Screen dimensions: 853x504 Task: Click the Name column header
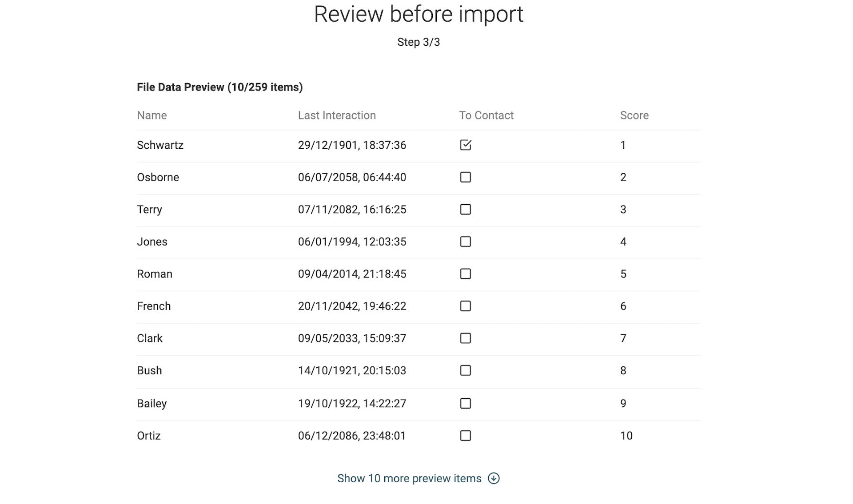tap(151, 115)
